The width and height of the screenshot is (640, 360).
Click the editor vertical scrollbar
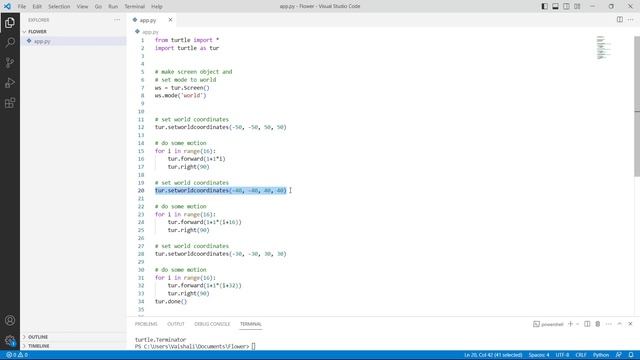(x=637, y=106)
